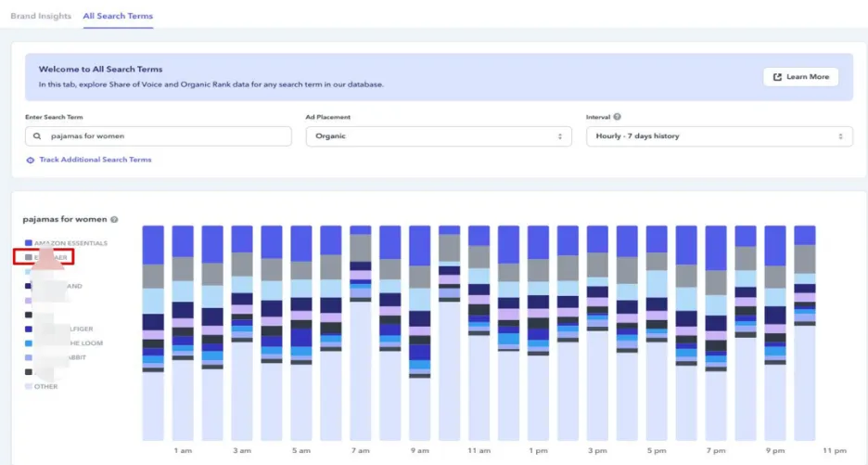Viewport: 868px width, 465px height.
Task: Click the '11 am' axis label
Action: pyautogui.click(x=479, y=450)
